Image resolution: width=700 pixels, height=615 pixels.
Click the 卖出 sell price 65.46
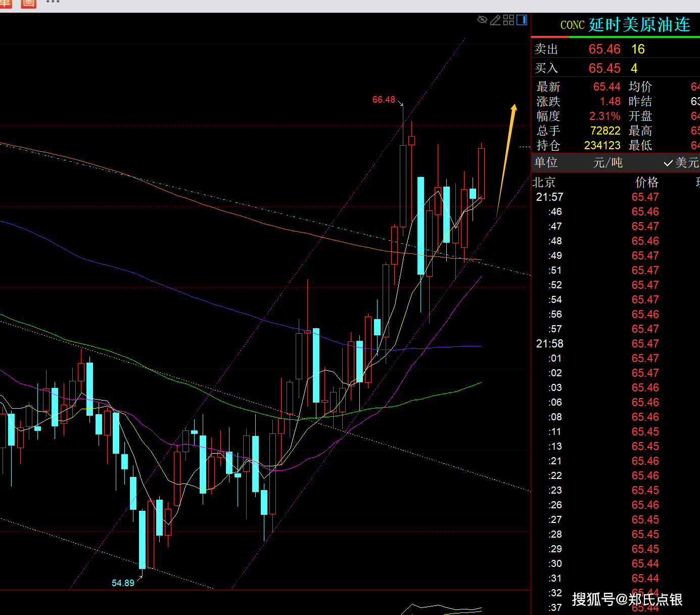coord(604,49)
